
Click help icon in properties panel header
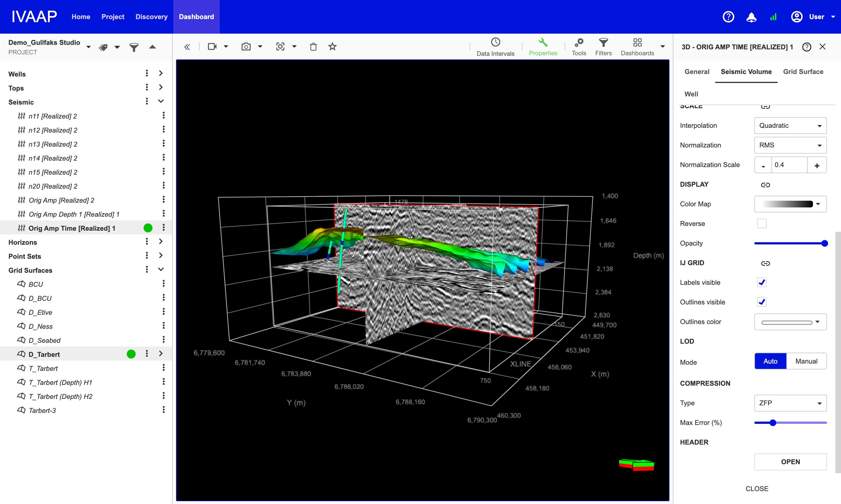(806, 47)
